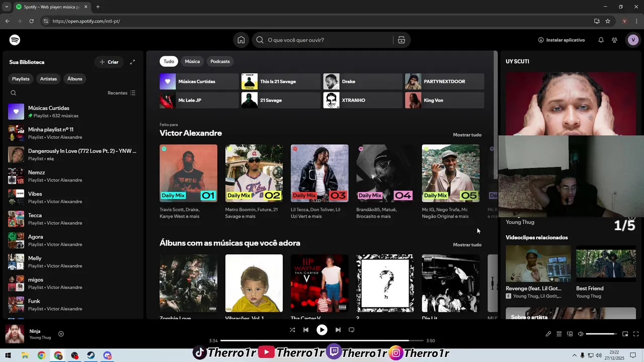
Task: Open the Browse icon in search bar
Action: [x=401, y=40]
